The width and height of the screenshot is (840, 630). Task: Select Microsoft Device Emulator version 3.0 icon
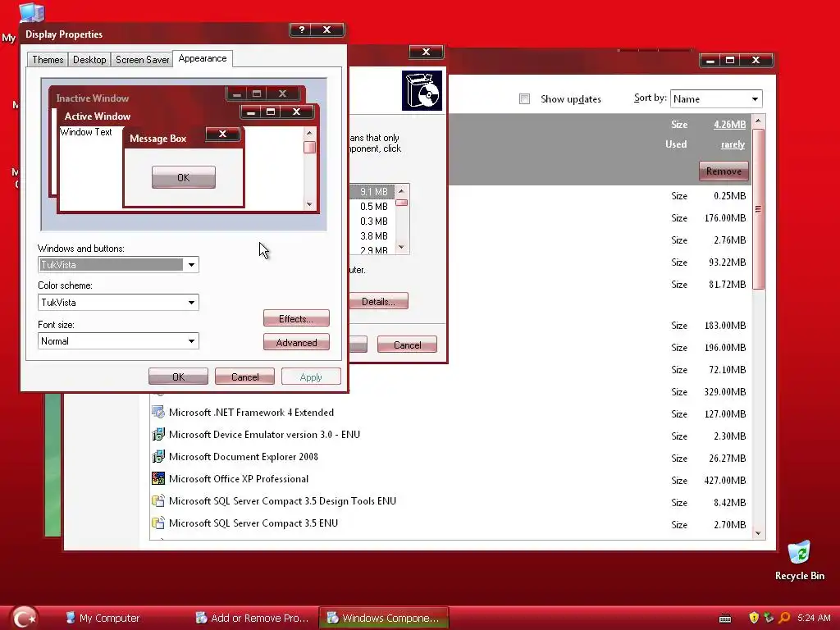[158, 435]
